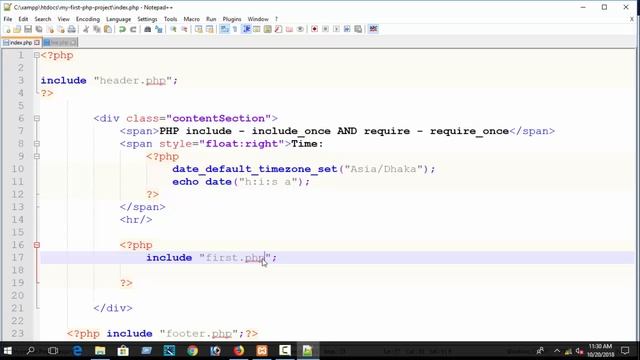Viewport: 640px width, 360px height.
Task: Open Find with the binoculars icon
Action: pyautogui.click(x=148, y=29)
